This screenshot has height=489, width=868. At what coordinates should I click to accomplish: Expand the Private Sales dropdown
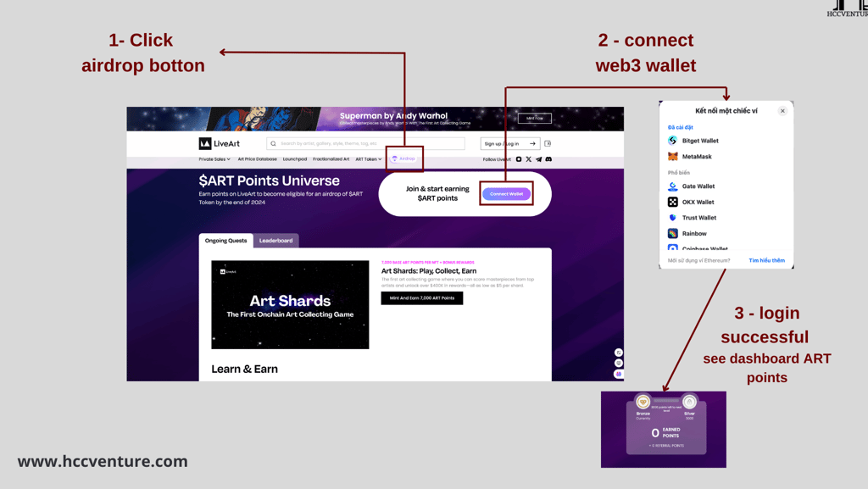click(214, 159)
